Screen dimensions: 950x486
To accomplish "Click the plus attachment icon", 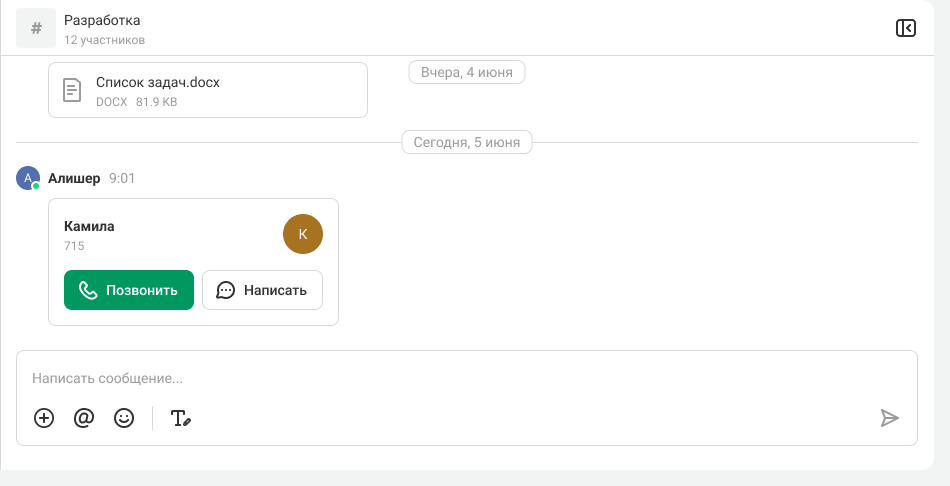I will 44,418.
